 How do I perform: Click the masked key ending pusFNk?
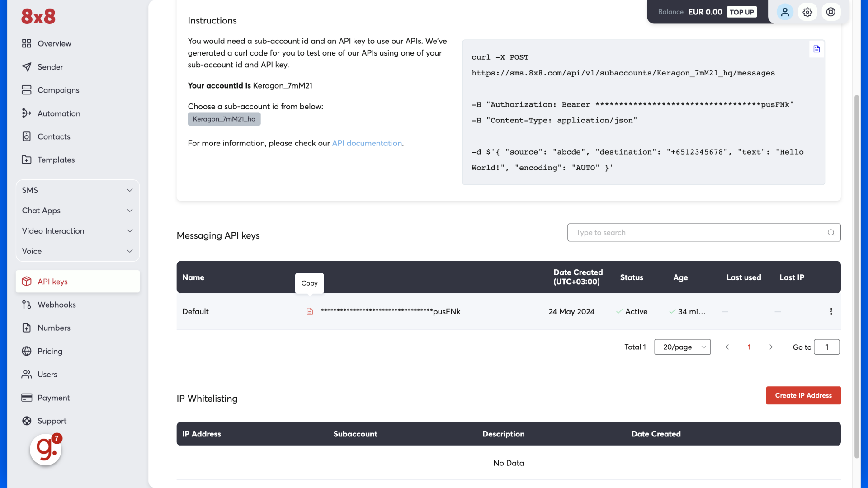pos(391,312)
